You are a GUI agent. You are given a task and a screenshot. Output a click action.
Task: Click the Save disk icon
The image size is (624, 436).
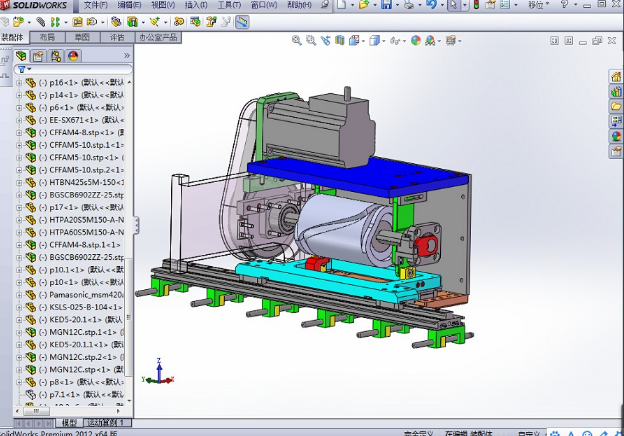point(385,5)
